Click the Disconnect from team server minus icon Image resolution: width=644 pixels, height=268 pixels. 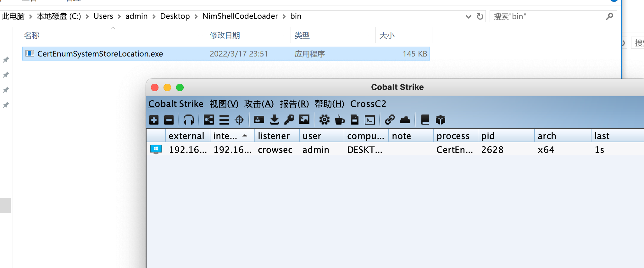tap(169, 120)
